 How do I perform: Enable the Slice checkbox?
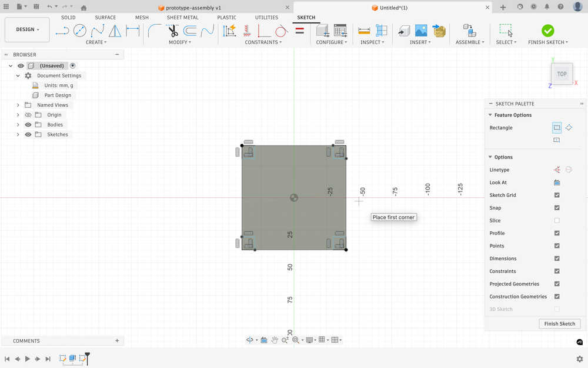pyautogui.click(x=557, y=221)
